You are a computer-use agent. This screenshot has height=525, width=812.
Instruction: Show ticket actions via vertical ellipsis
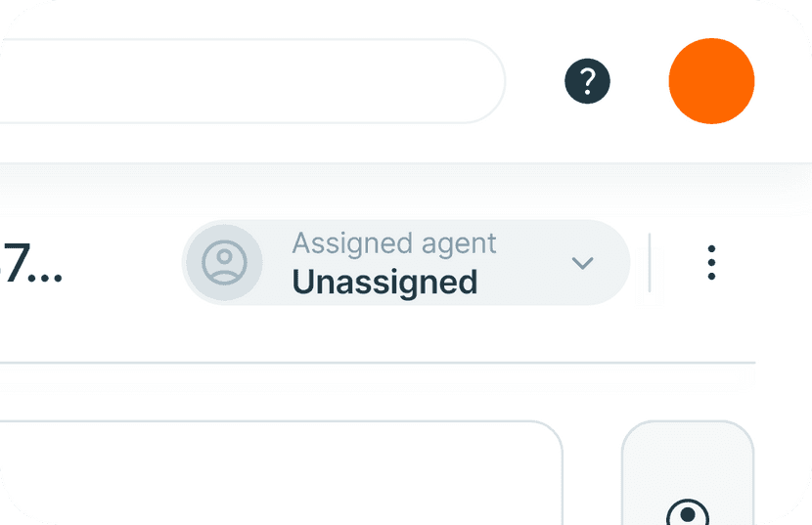coord(711,263)
